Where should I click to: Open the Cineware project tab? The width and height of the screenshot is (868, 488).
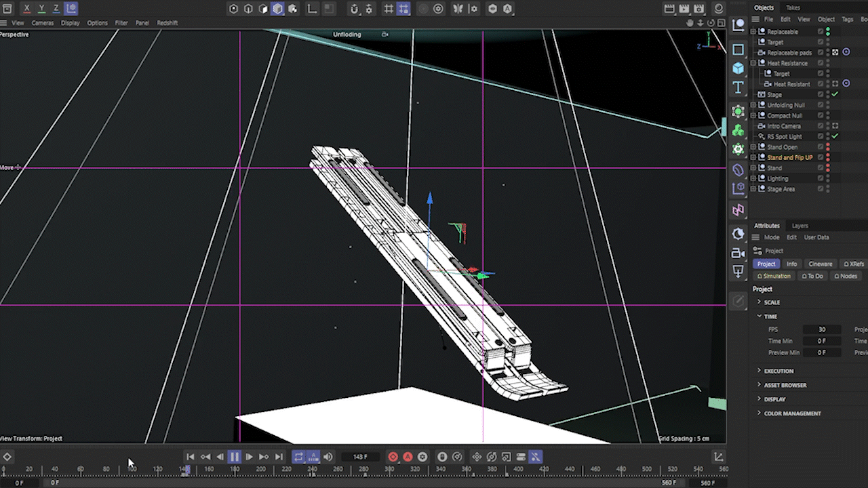click(x=821, y=264)
